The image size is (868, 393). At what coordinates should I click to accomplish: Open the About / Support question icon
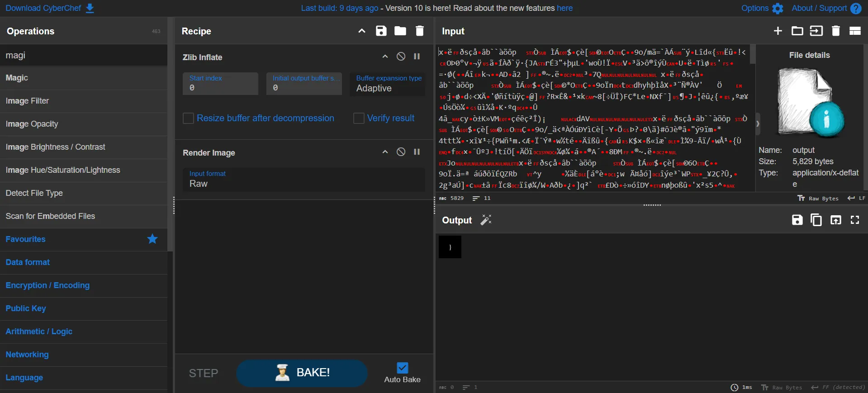[856, 9]
